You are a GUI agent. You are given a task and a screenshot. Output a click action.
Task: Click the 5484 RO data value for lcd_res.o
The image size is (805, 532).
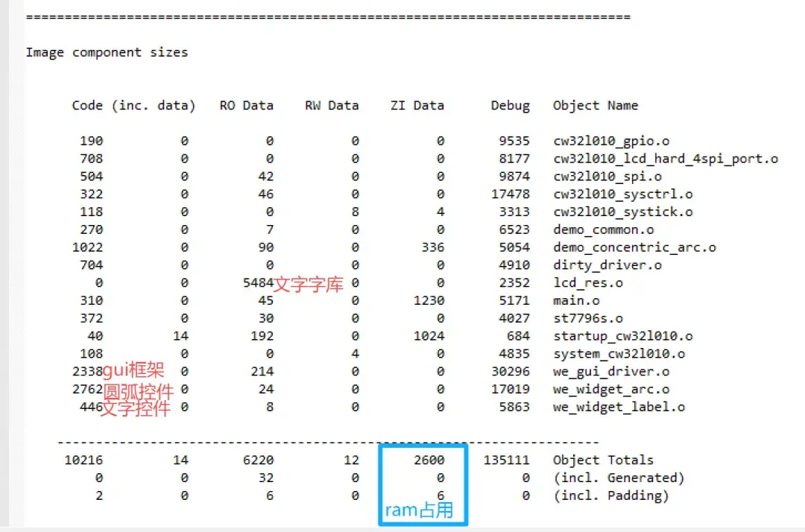(x=258, y=282)
